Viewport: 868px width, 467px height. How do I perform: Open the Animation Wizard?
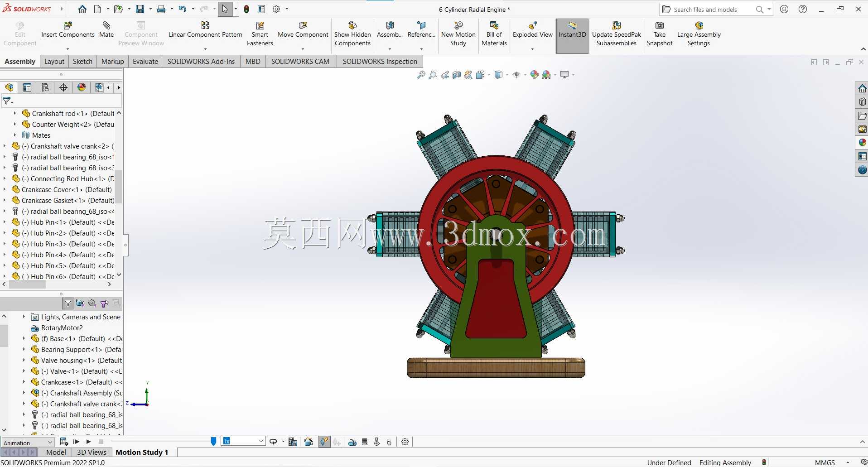(309, 442)
